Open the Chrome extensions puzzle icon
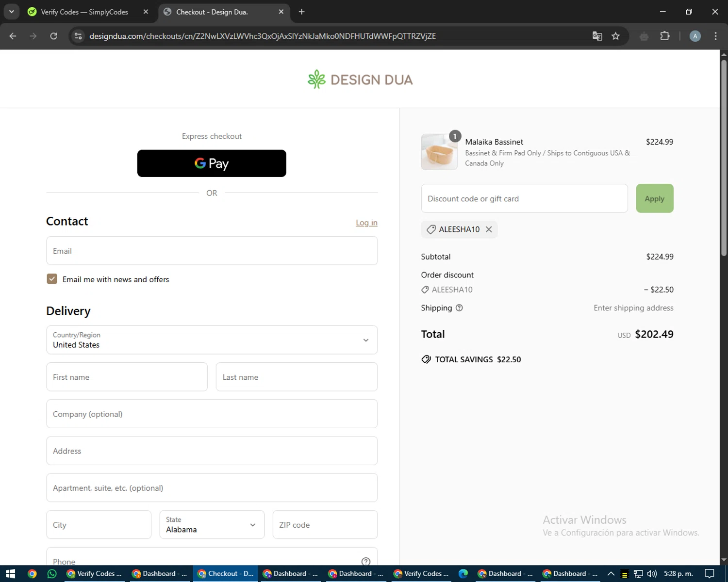 pos(665,36)
